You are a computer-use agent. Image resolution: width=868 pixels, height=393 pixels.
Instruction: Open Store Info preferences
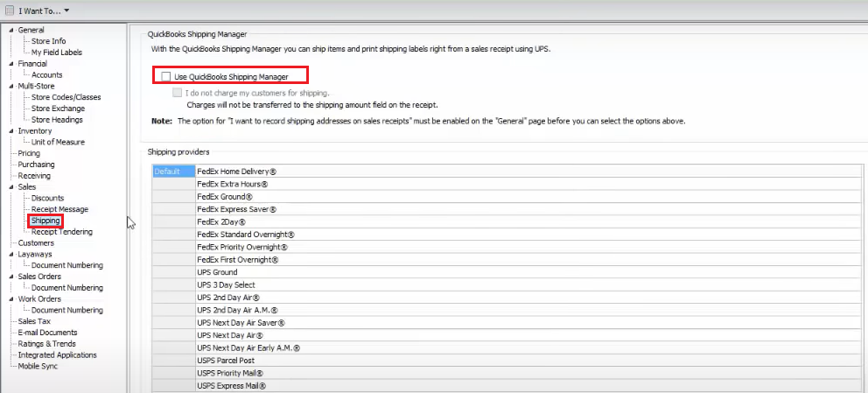coord(48,41)
